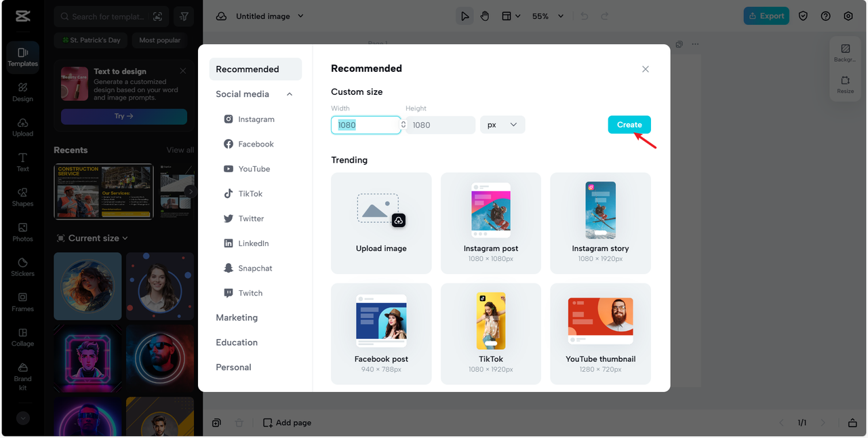Image resolution: width=868 pixels, height=438 pixels.
Task: Open the shield privacy icon
Action: [803, 16]
